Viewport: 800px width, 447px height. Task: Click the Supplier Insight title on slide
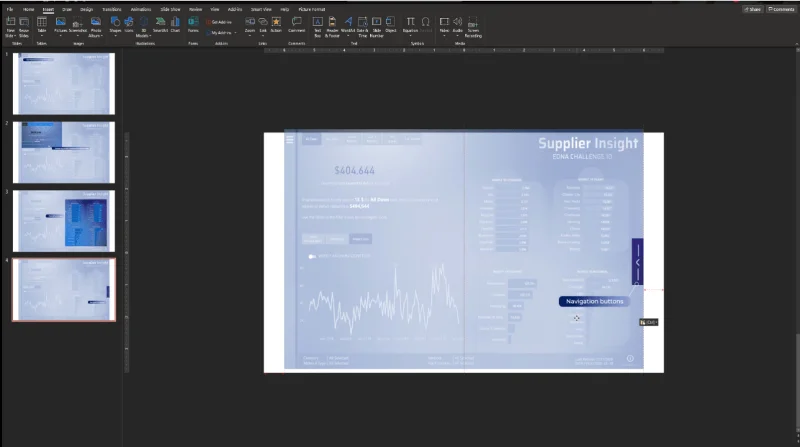tap(588, 143)
